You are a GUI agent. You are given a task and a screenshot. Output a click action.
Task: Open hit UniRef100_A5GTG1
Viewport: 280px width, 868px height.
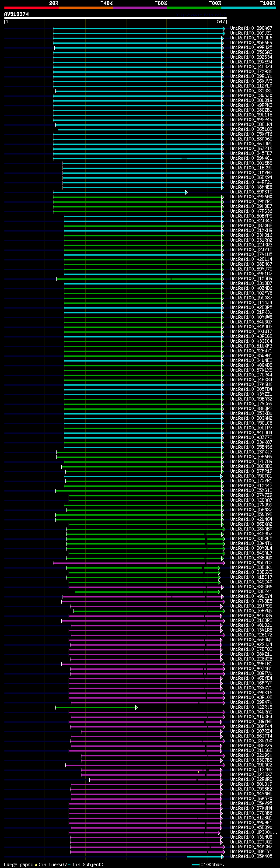coord(251,476)
